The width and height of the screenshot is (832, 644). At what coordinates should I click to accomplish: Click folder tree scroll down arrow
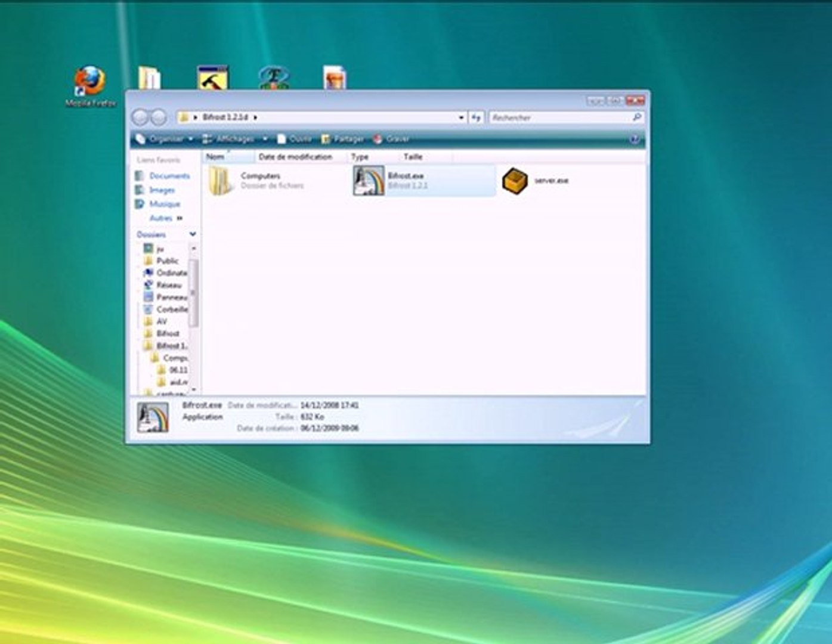pyautogui.click(x=193, y=389)
